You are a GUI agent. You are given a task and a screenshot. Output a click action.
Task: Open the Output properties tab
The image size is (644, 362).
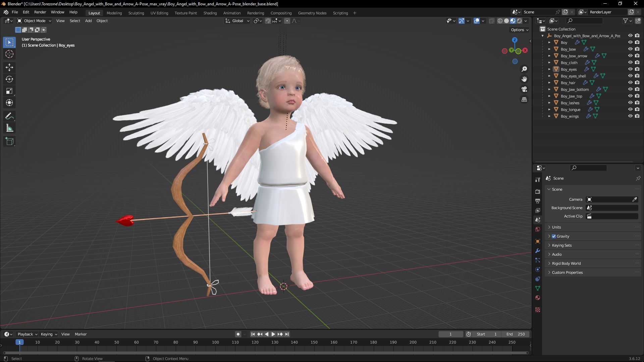click(538, 201)
